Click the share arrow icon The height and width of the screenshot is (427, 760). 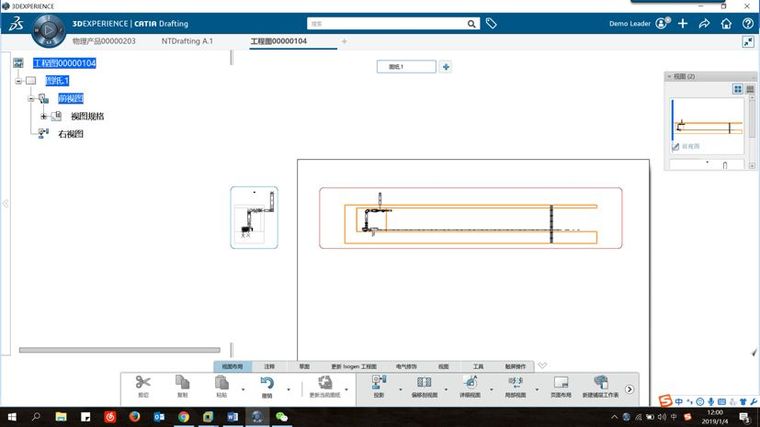[x=704, y=23]
